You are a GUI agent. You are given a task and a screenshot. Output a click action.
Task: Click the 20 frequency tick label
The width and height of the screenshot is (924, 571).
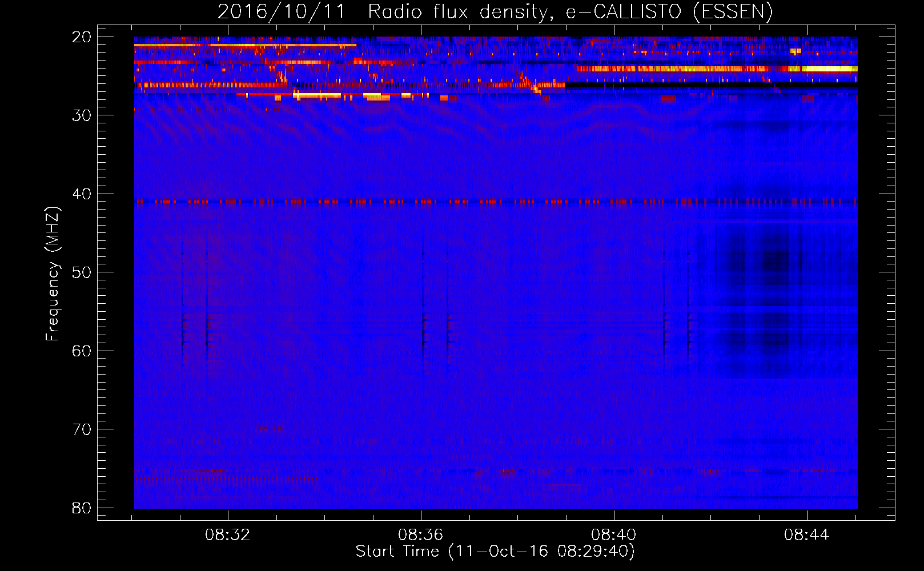click(x=82, y=37)
